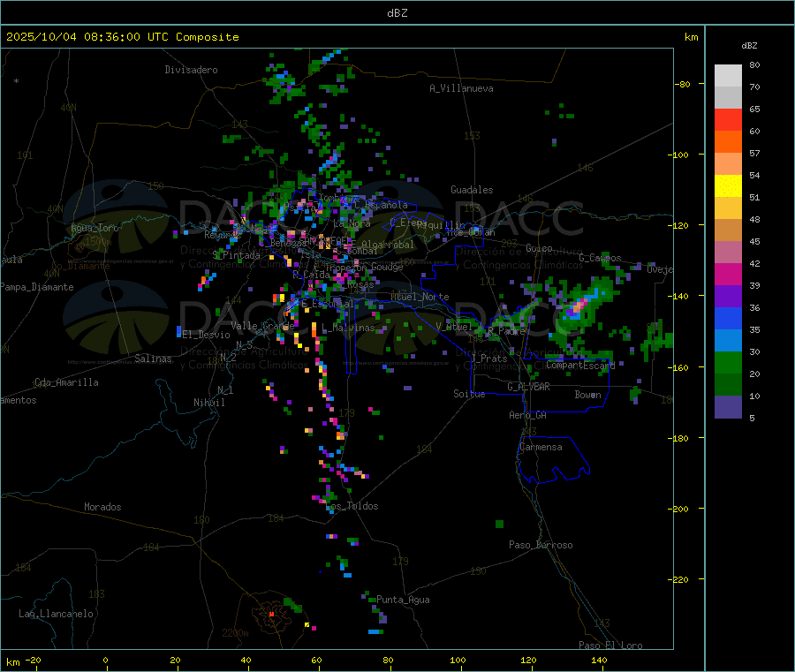Select the green 20–30 dBZ legend swatch
Image resolution: width=795 pixels, height=672 pixels.
[728, 363]
